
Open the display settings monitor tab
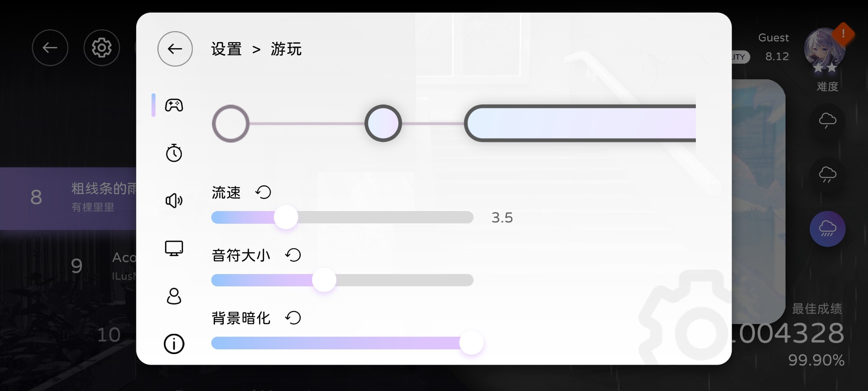coord(174,248)
